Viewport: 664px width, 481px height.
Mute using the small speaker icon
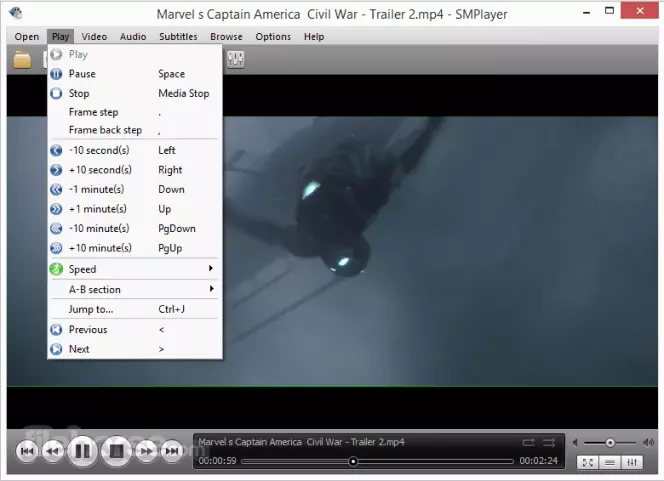click(x=575, y=443)
